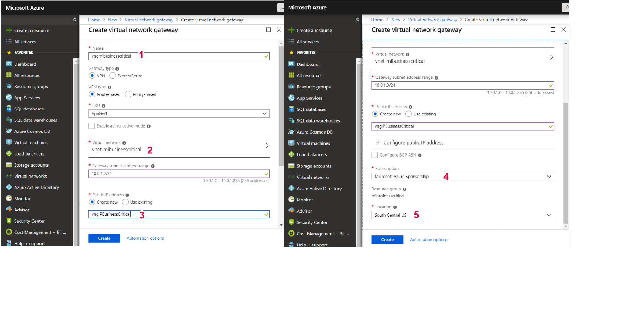Click the info icon next to Resource group
The height and width of the screenshot is (320, 644).
point(404,189)
